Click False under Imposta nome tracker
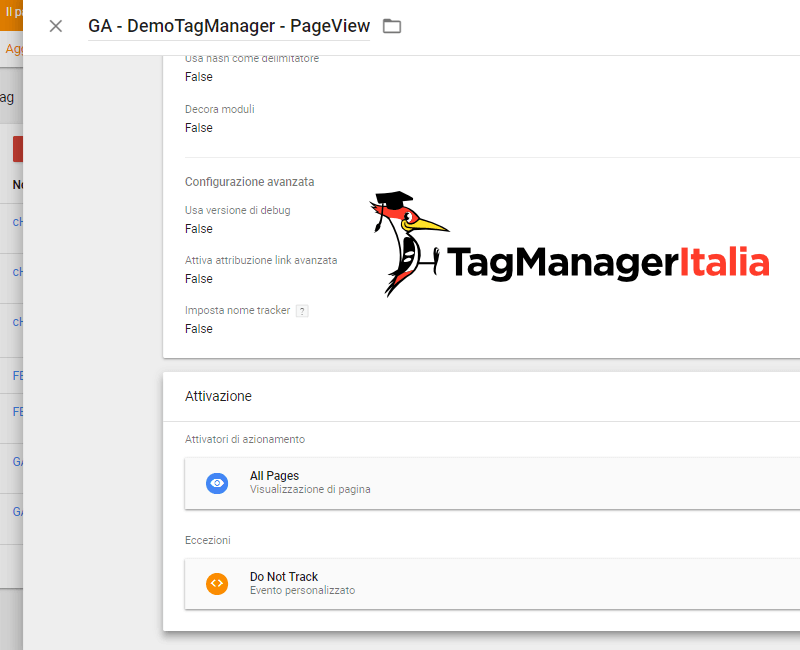 198,329
